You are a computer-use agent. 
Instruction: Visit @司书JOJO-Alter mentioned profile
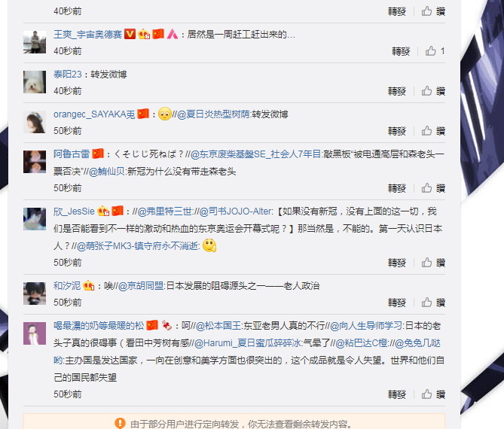coord(236,211)
